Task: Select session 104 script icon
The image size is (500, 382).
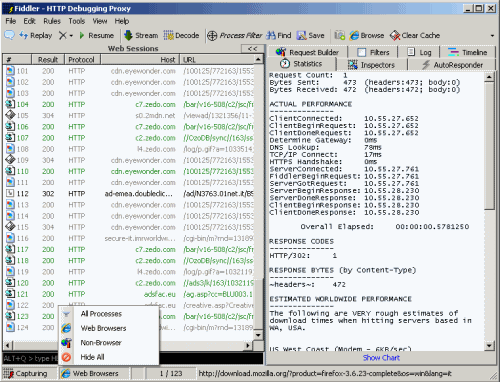Action: (10, 104)
